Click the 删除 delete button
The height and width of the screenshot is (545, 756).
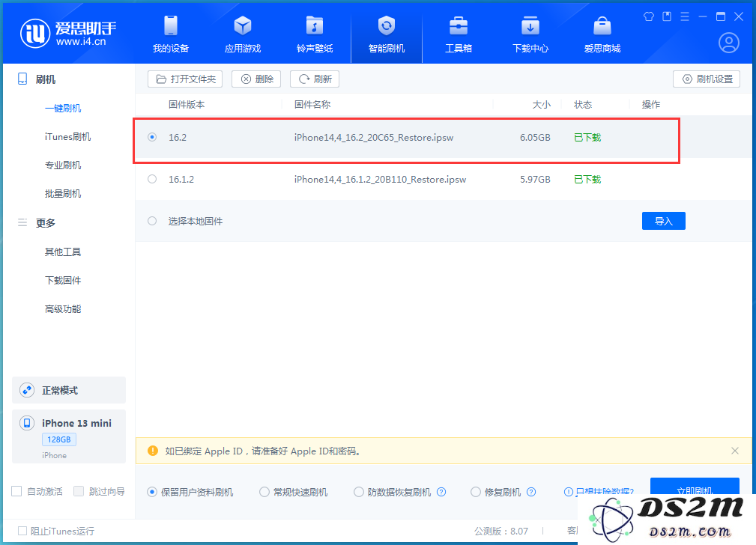point(256,79)
